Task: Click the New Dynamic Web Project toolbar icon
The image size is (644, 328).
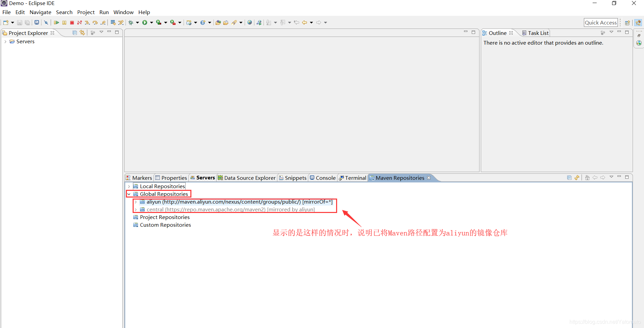Action: (x=189, y=22)
